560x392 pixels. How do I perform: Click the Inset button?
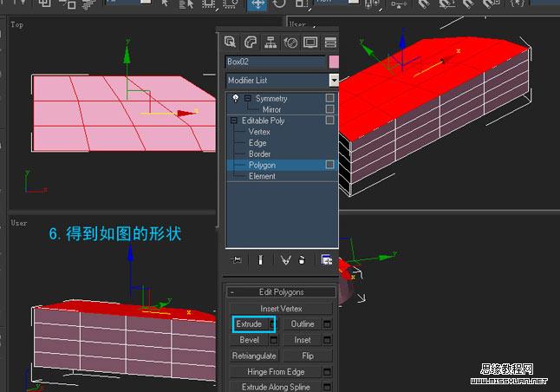(x=303, y=340)
